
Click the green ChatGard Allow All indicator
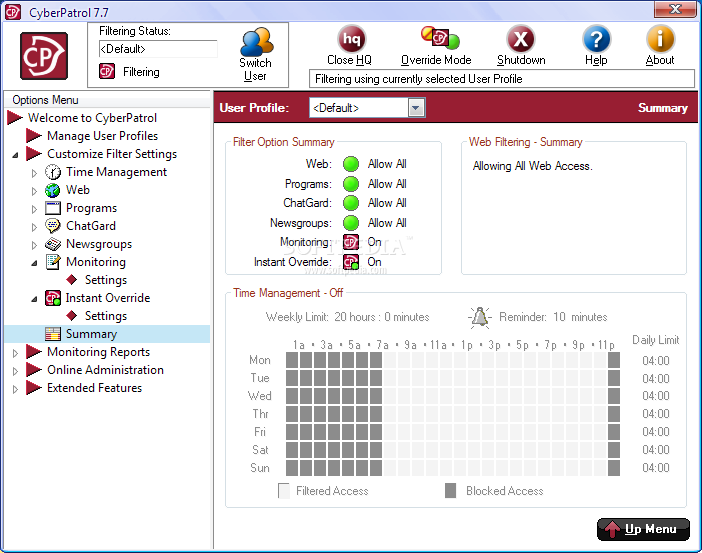pos(351,203)
